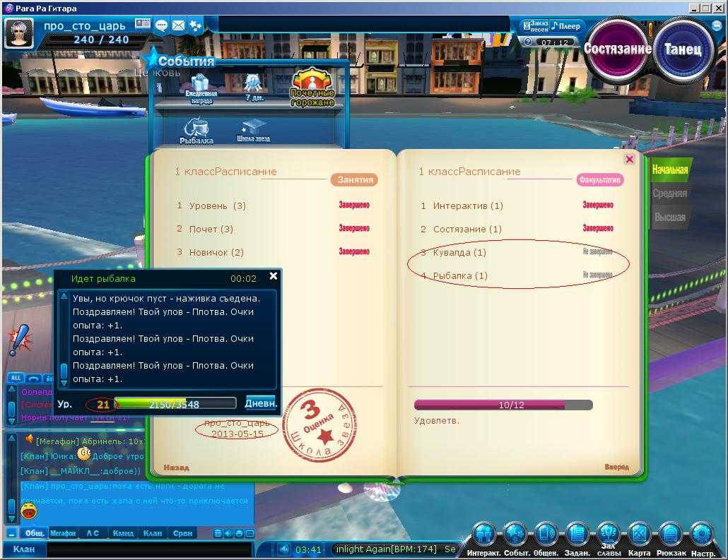Click the player avatar portrait
728x560 pixels.
click(x=19, y=33)
